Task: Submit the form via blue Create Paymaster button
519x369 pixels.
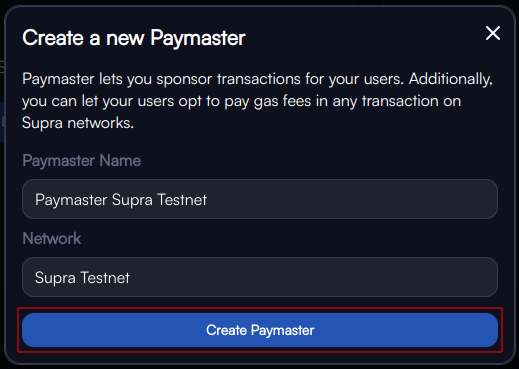Action: tap(260, 330)
